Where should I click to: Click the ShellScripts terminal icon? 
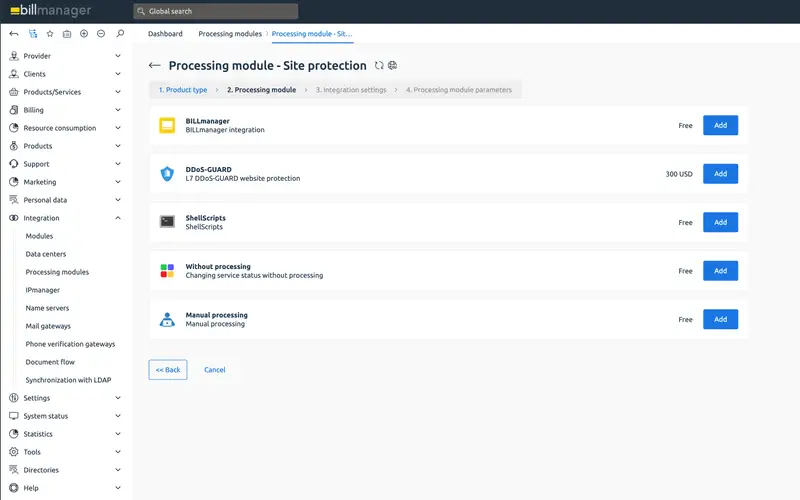point(167,222)
